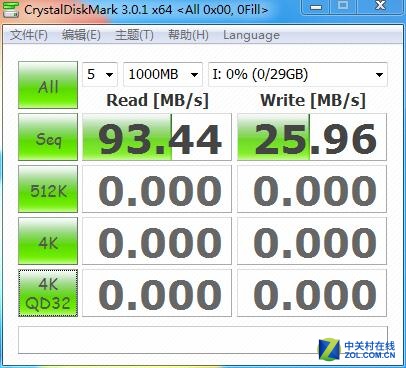Maximize the CrystalDiskMark window
Image resolution: width=406 pixels, height=368 pixels.
pyautogui.click(x=343, y=7)
